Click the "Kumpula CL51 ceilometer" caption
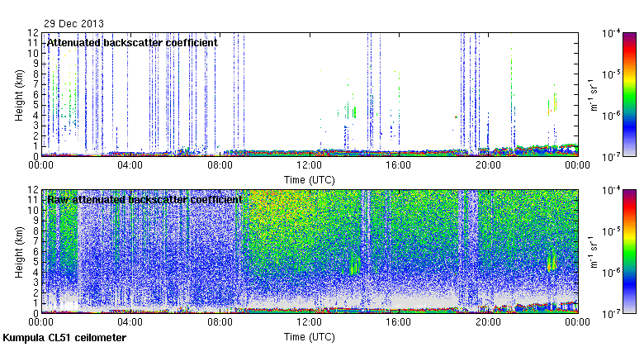The image size is (644, 347). (64, 338)
